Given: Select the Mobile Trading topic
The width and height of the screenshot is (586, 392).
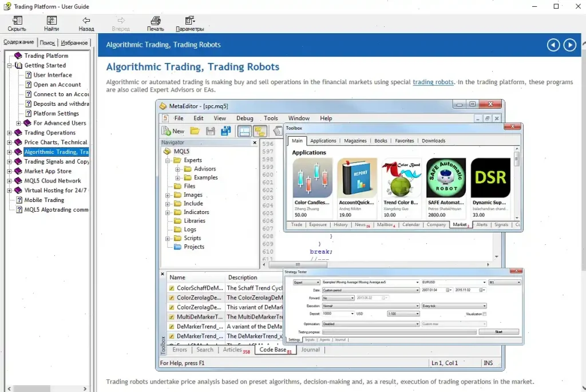Looking at the screenshot, I should coord(44,200).
